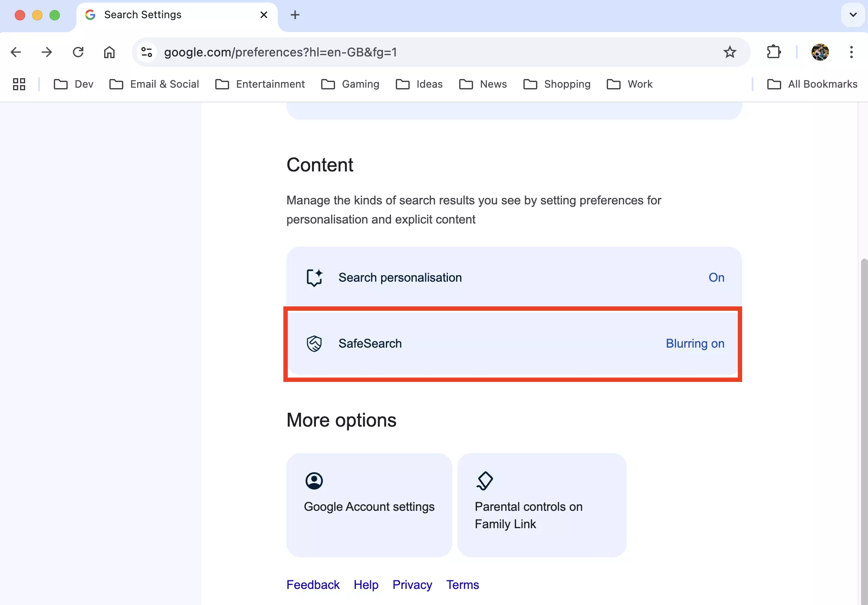View site information icon in address bar
868x605 pixels.
pos(147,52)
